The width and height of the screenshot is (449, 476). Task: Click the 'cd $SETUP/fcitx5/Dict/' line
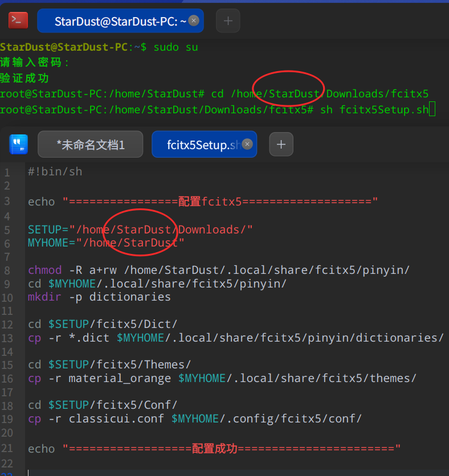pos(103,324)
